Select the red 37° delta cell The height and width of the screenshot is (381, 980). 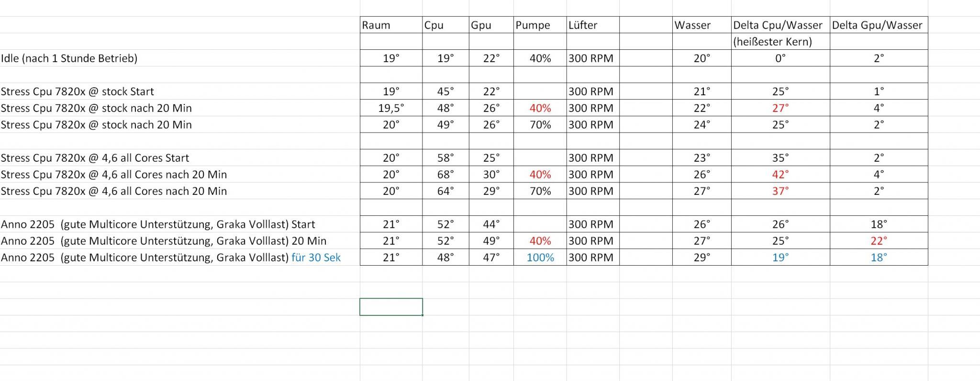click(x=780, y=191)
